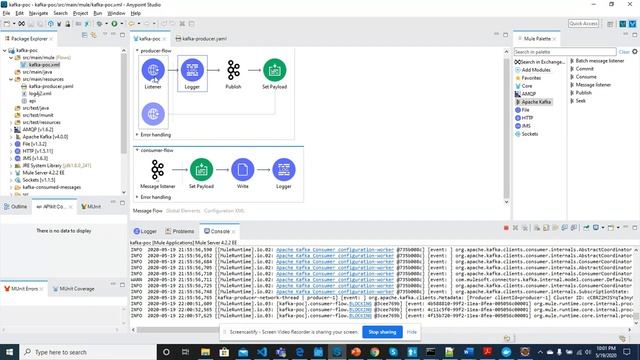Select Apache Kafka in Mule Palette
The height and width of the screenshot is (360, 640).
coord(533,102)
